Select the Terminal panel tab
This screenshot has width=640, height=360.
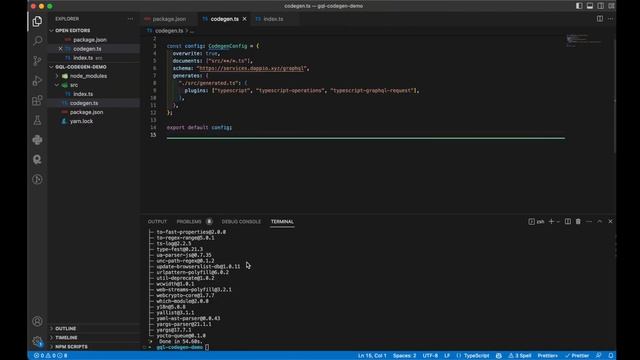(x=282, y=221)
